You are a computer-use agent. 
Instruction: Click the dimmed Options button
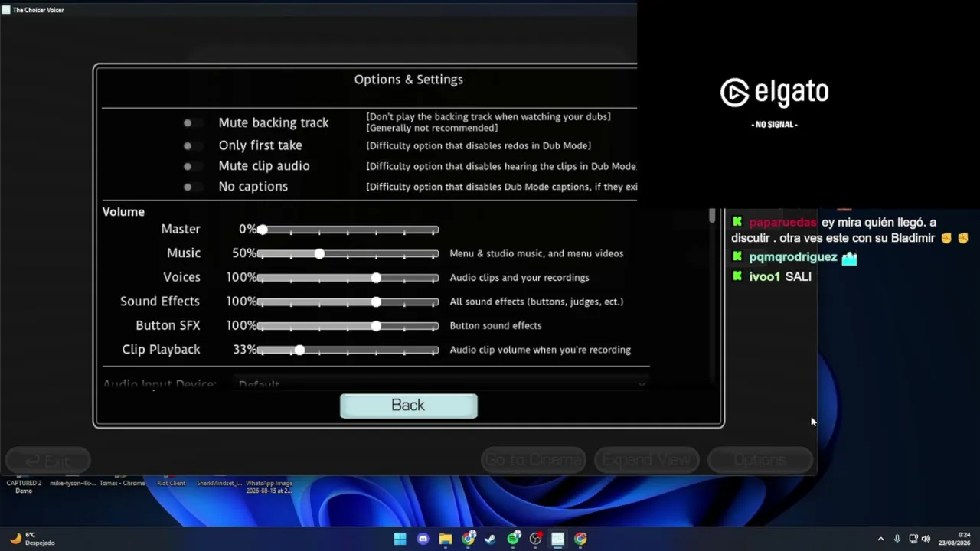coord(759,460)
